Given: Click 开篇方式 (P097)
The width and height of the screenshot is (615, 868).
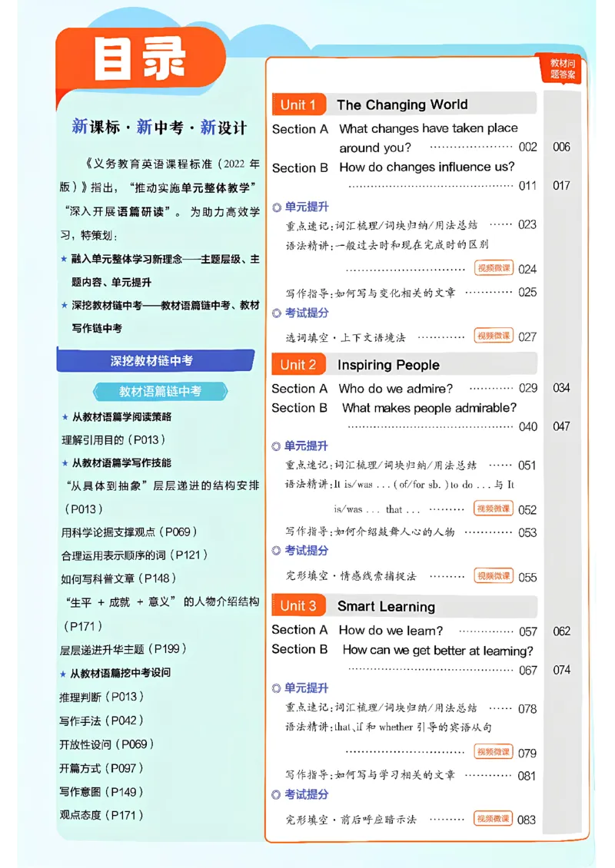Looking at the screenshot, I should click(101, 768).
